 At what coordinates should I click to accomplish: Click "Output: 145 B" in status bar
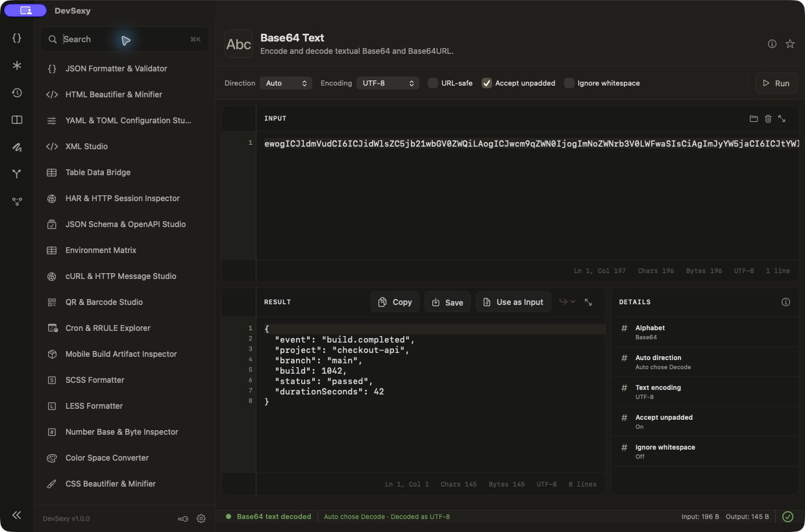747,516
